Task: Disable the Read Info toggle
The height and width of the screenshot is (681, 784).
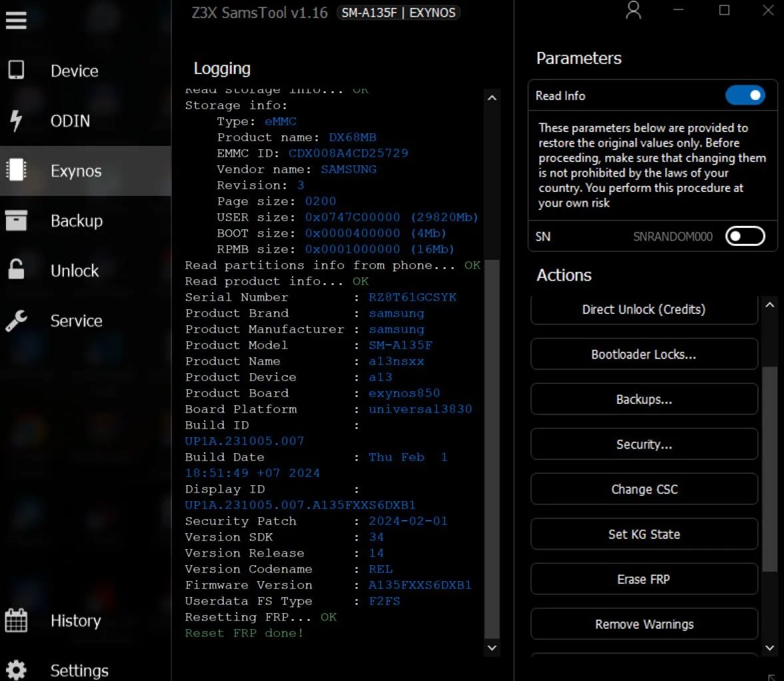Action: pyautogui.click(x=745, y=95)
